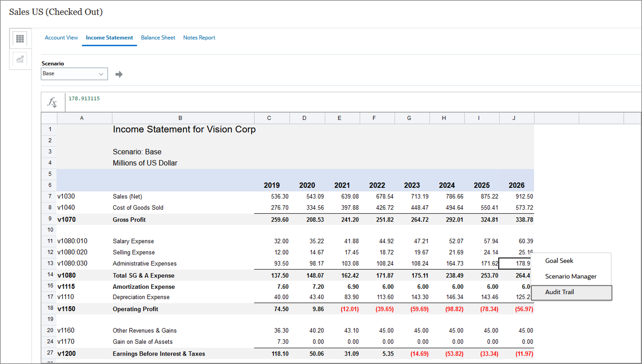Expand the Scenario Base dropdown
The image size is (642, 364).
click(101, 74)
